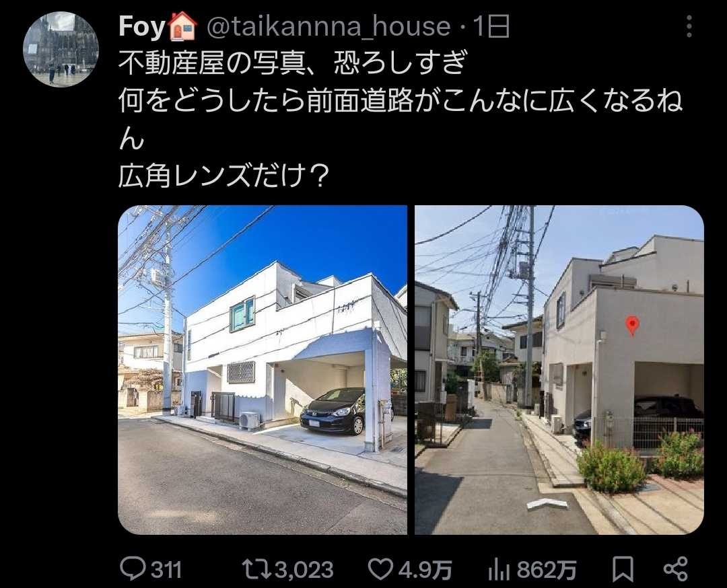This screenshot has height=588, width=727.
Task: Open the left real-estate photo of white house
Action: 263,370
